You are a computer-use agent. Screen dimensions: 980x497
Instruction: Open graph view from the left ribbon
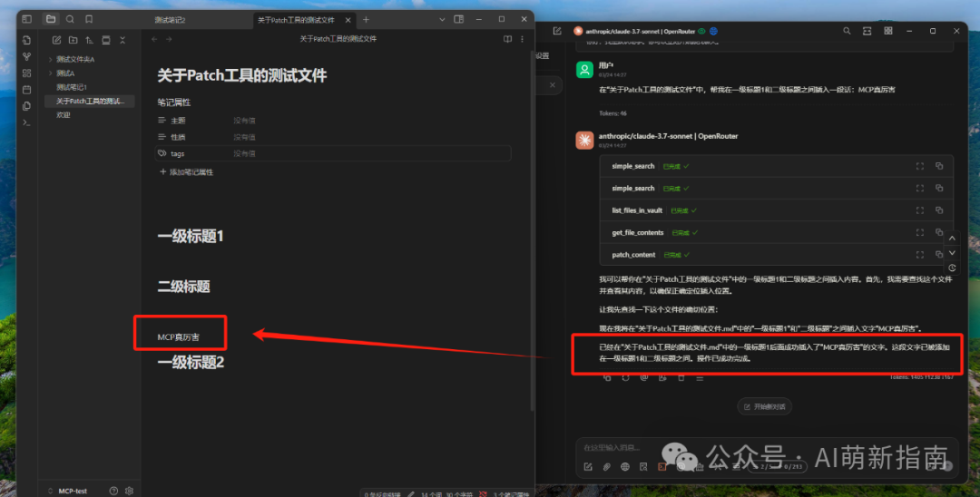coord(26,56)
